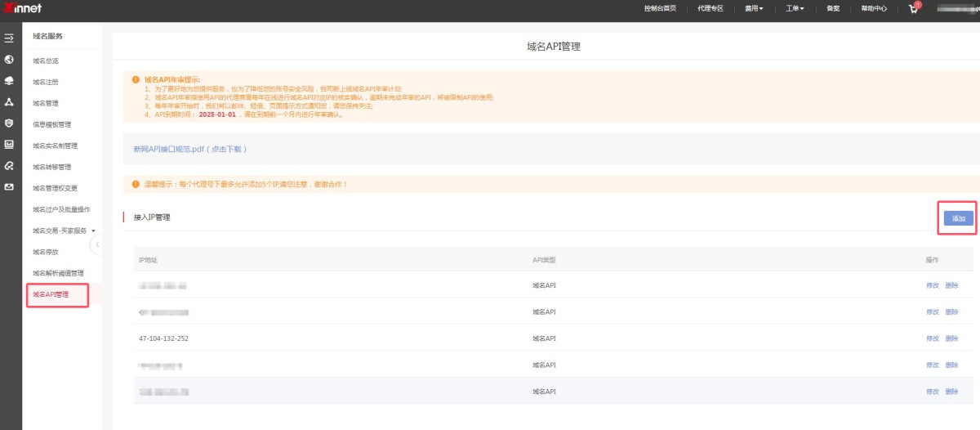Click the monitor icon in left rail

point(9,145)
